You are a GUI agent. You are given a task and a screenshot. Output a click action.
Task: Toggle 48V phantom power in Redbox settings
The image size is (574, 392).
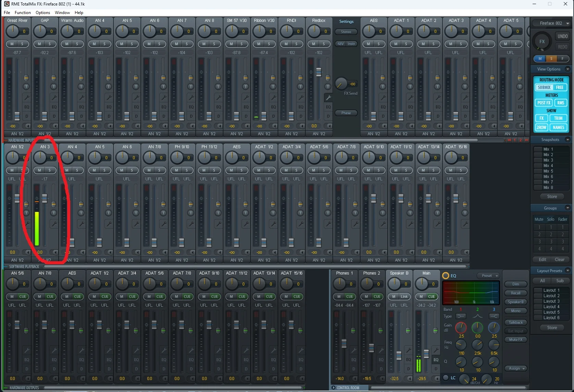[341, 44]
